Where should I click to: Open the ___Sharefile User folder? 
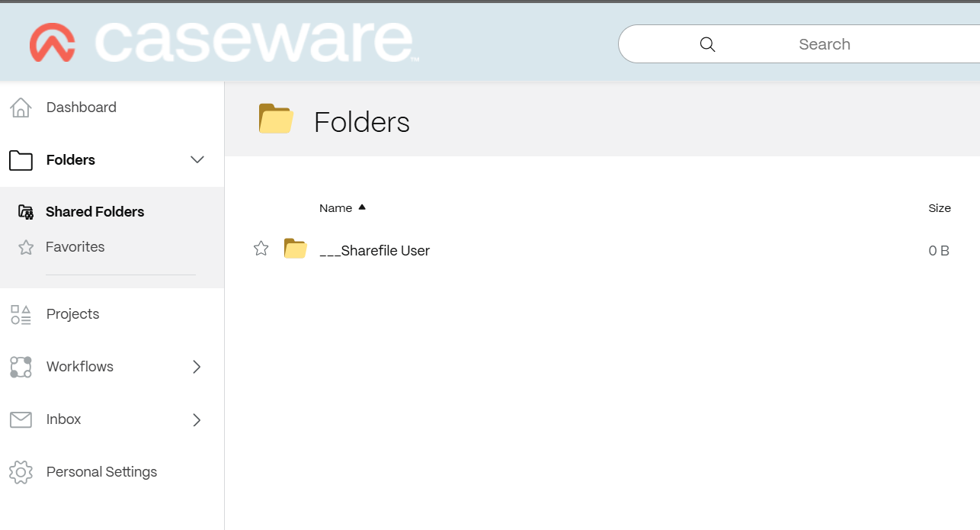375,250
